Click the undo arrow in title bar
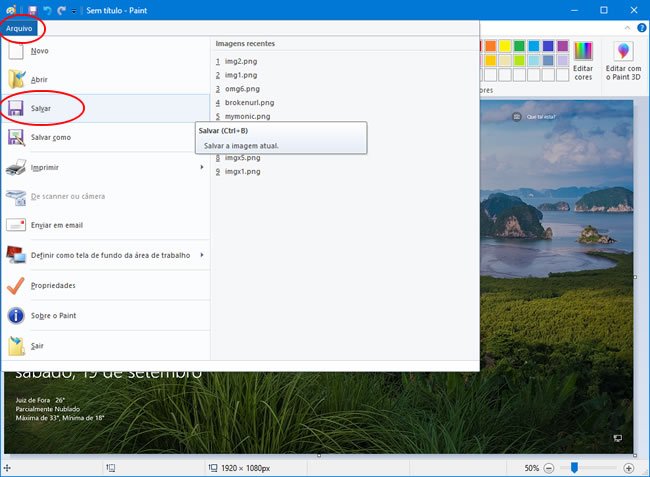 coord(46,10)
